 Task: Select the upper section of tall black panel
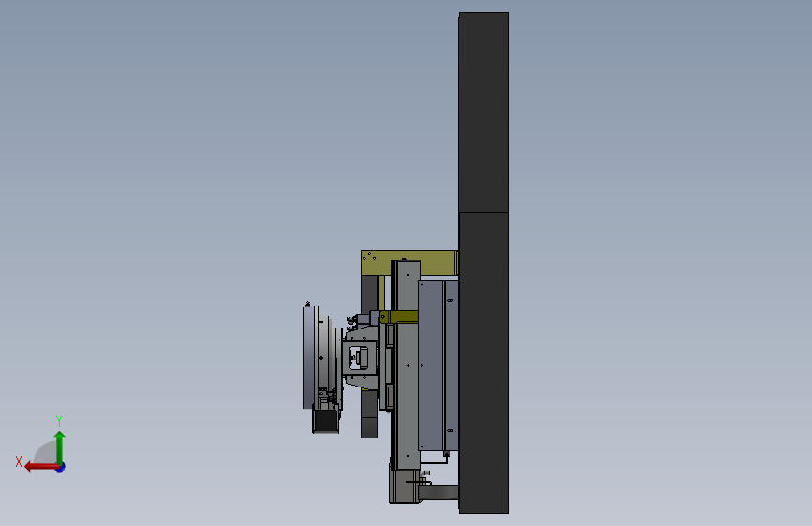tap(483, 112)
